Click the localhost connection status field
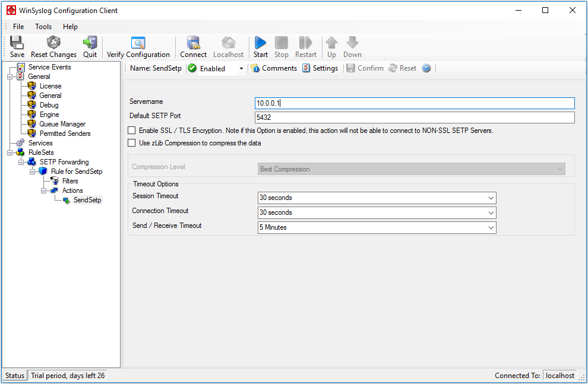This screenshot has width=588, height=384. point(560,375)
